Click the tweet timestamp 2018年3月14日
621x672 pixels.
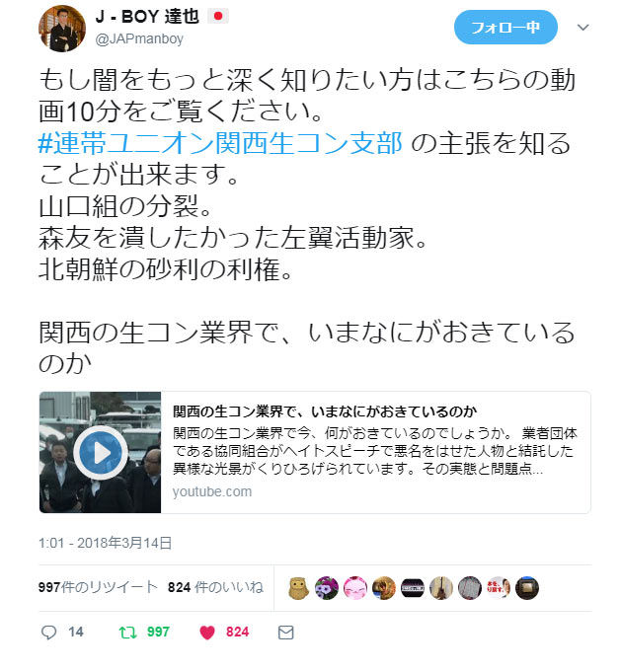[105, 543]
